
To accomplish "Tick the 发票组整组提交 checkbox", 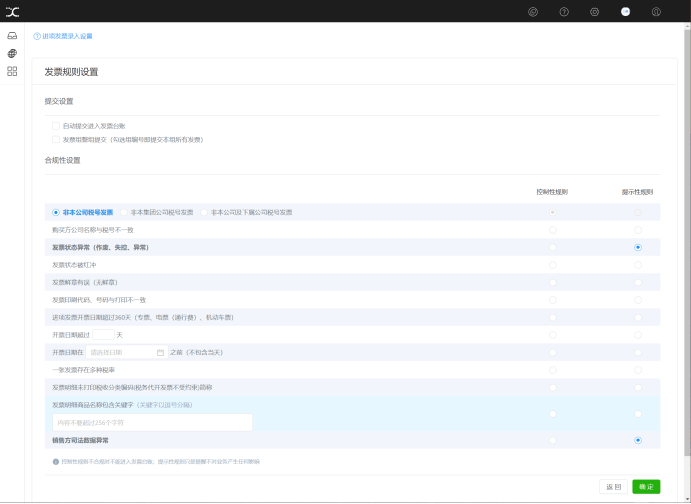I will [x=56, y=140].
